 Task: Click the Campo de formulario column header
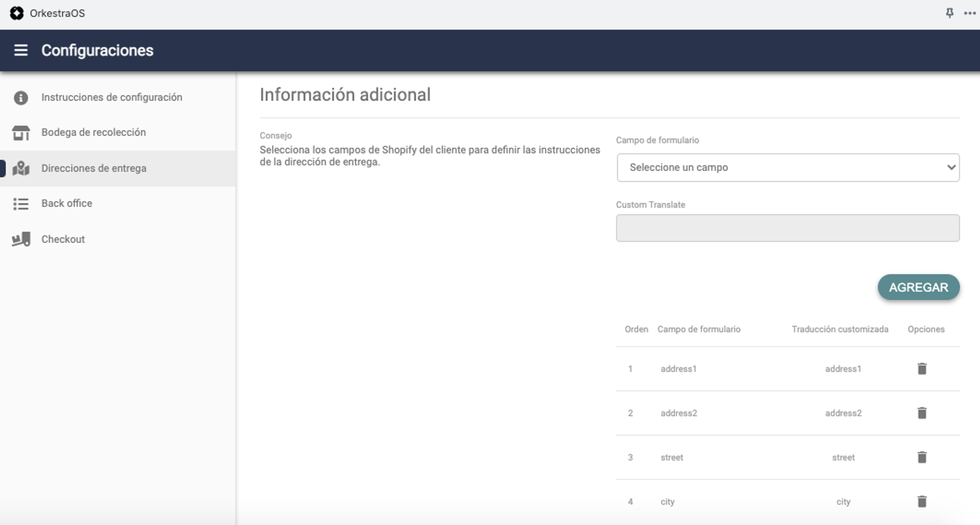699,329
